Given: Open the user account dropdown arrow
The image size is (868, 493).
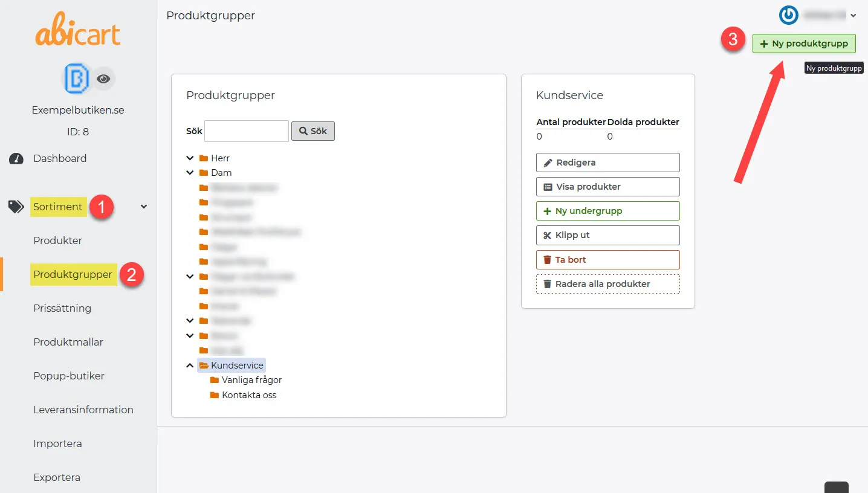Looking at the screenshot, I should click(x=853, y=16).
